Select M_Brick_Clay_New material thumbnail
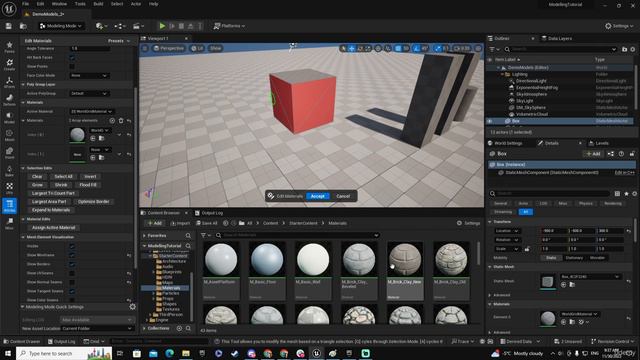Viewport: 640px width, 360px height. point(405,259)
